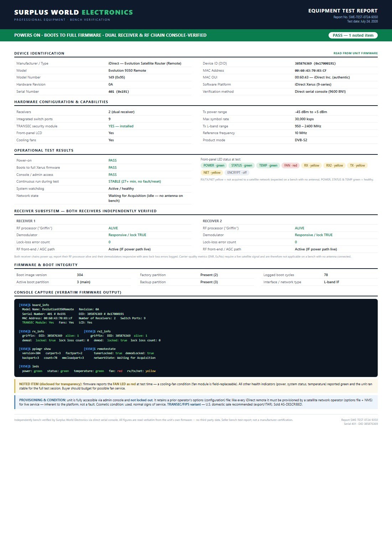Image resolution: width=392 pixels, height=535 pixels.
Task: Click interface type value 'L-band IF'
Action: (x=331, y=282)
